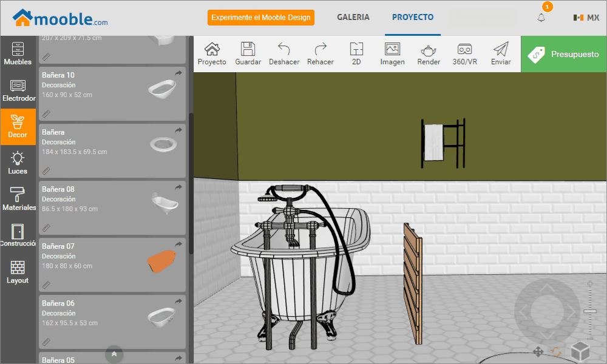607x364 pixels.
Task: Select the Decor sidebar category
Action: (18, 127)
